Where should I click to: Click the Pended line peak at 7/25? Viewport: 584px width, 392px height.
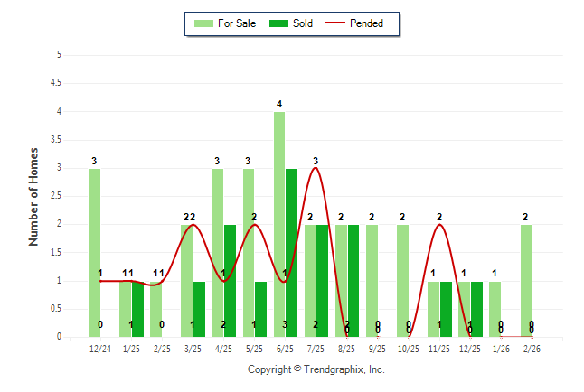click(x=316, y=169)
